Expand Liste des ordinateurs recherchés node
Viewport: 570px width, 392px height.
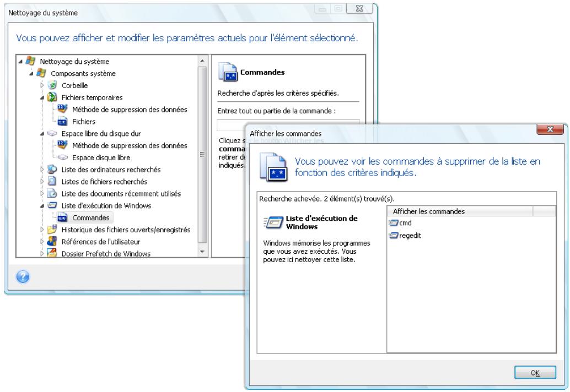pyautogui.click(x=42, y=170)
